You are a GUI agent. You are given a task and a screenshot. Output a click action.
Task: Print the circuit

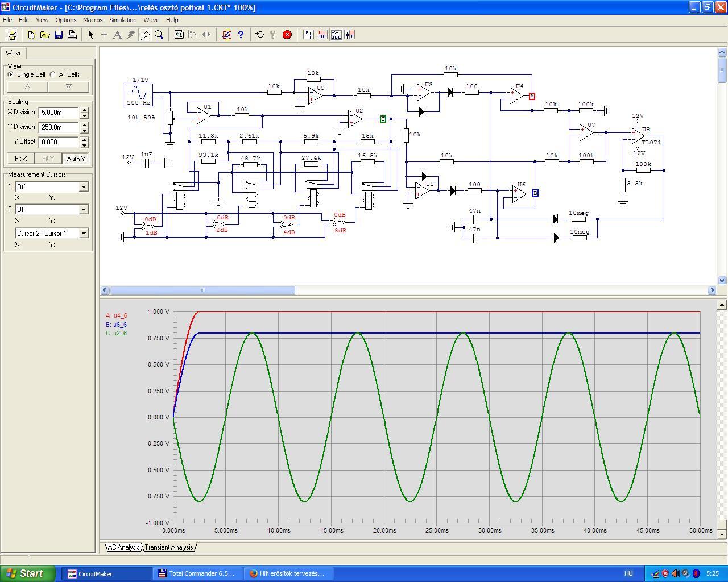coord(72,35)
